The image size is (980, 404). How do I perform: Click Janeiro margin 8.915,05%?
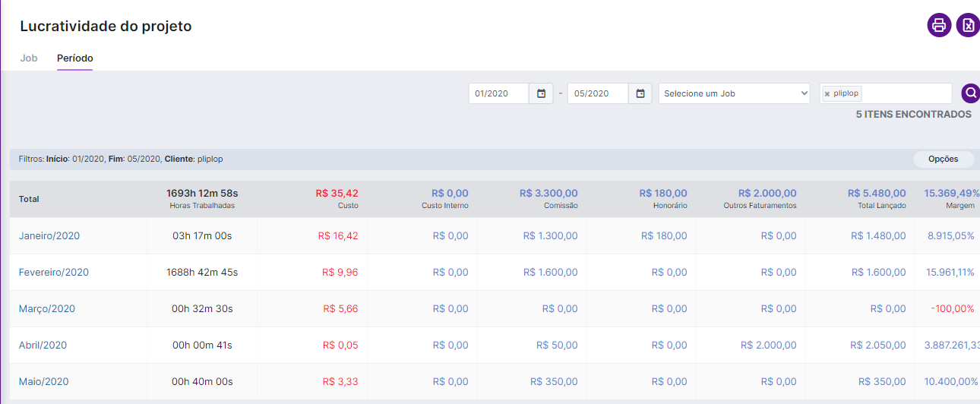pos(950,236)
